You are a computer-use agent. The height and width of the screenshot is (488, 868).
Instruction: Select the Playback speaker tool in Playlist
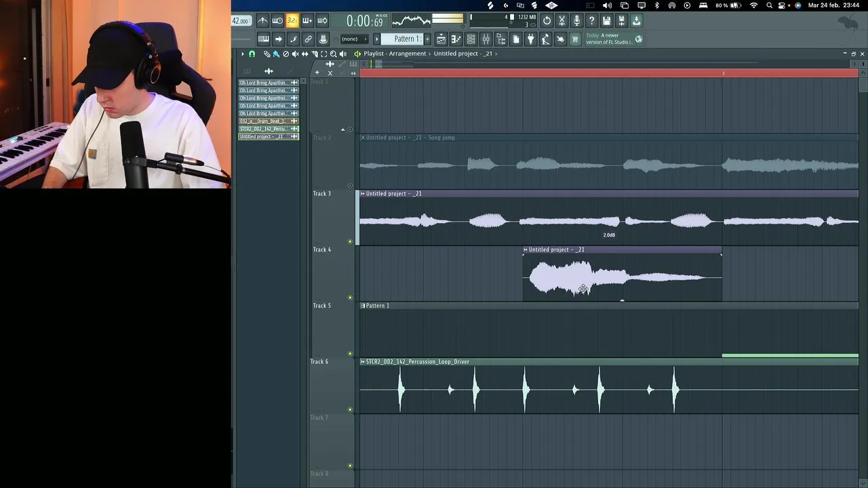tap(342, 54)
